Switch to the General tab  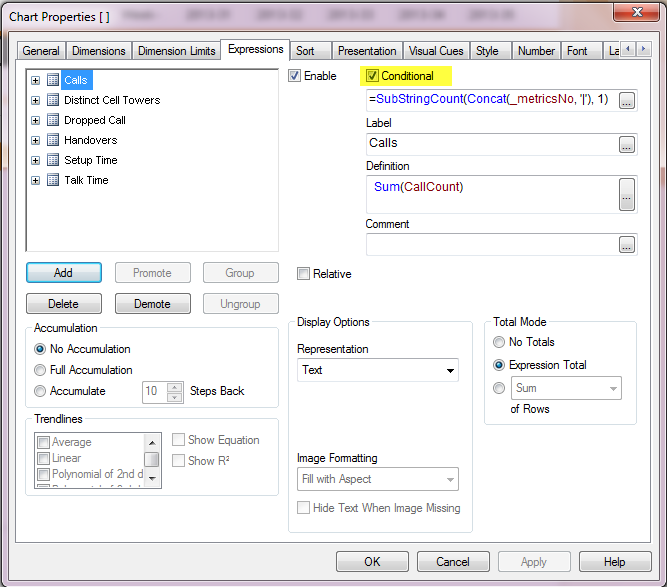pyautogui.click(x=41, y=51)
